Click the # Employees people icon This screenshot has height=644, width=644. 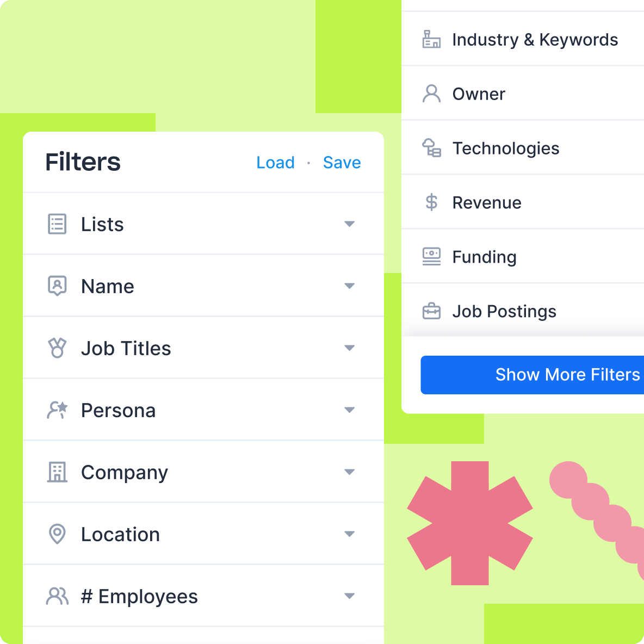point(57,596)
